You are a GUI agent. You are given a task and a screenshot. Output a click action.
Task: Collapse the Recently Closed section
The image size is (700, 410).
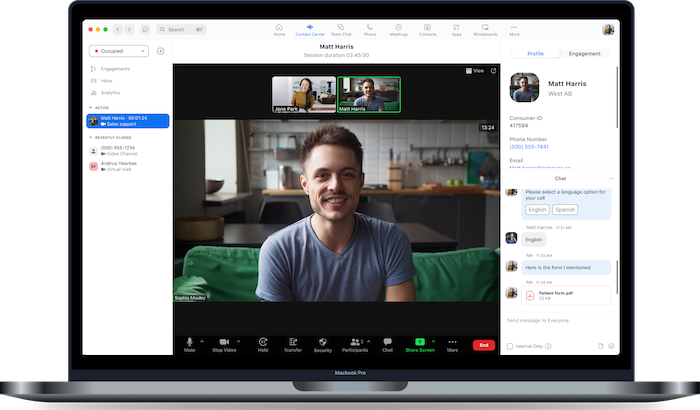pyautogui.click(x=90, y=137)
